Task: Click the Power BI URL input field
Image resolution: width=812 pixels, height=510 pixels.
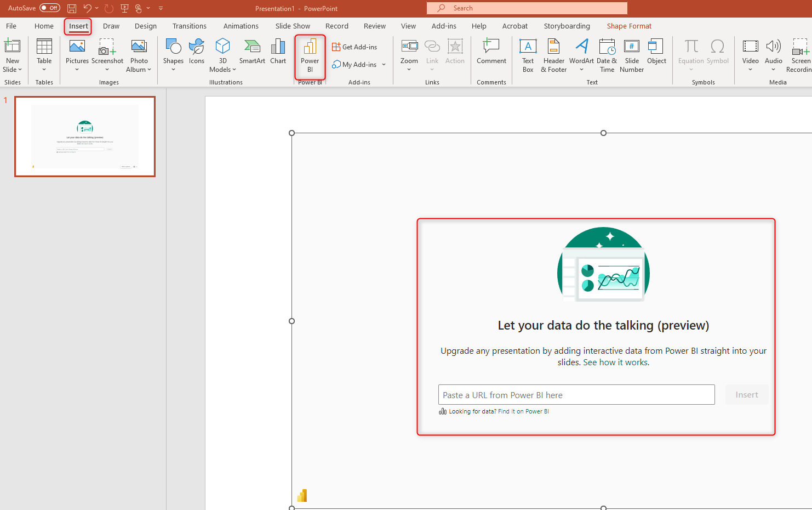Action: [x=576, y=395]
